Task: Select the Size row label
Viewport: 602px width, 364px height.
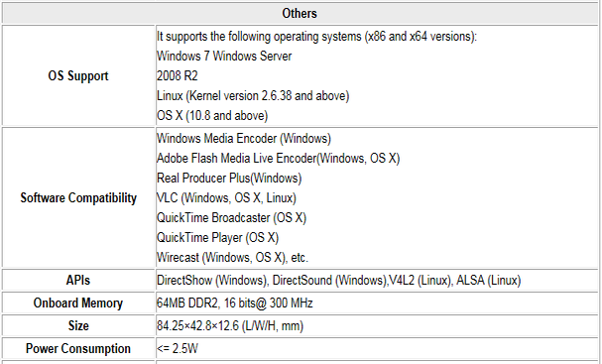Action: pyautogui.click(x=78, y=325)
